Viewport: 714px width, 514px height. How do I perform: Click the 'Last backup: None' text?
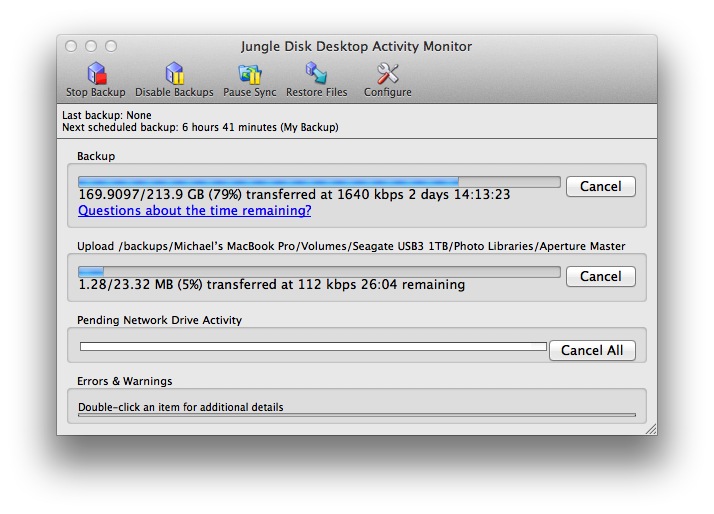(107, 115)
